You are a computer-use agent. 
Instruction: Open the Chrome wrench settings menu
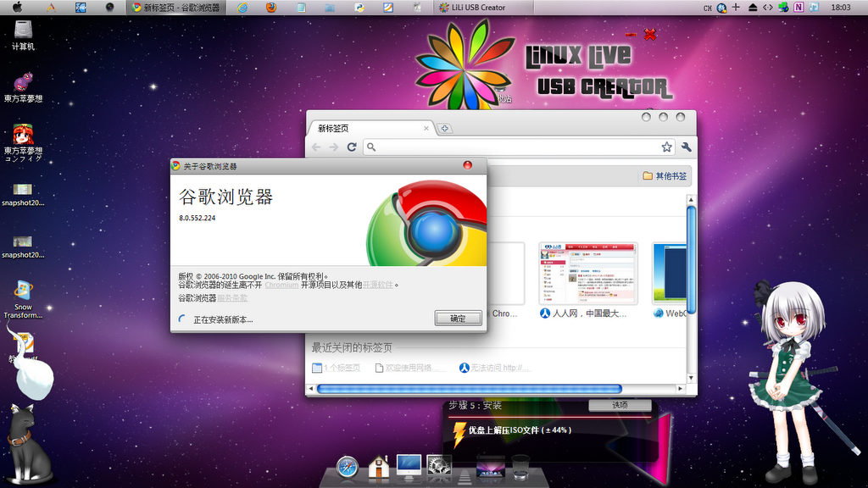[687, 147]
